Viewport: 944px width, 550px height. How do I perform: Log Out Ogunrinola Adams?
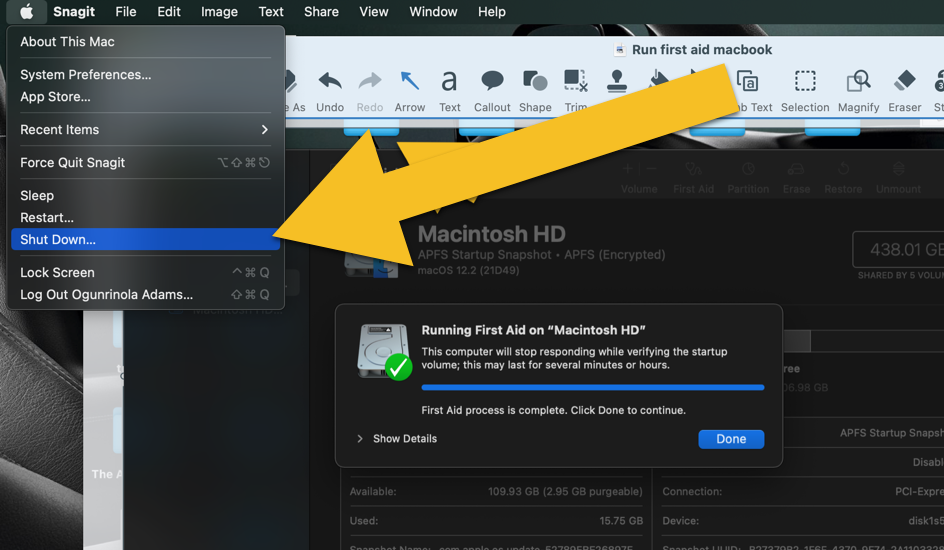pyautogui.click(x=145, y=294)
